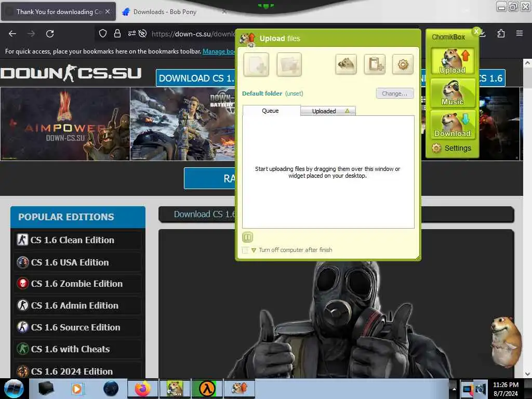The height and width of the screenshot is (399, 532).
Task: Click the Aimpower banner thumbnail
Action: coord(65,124)
